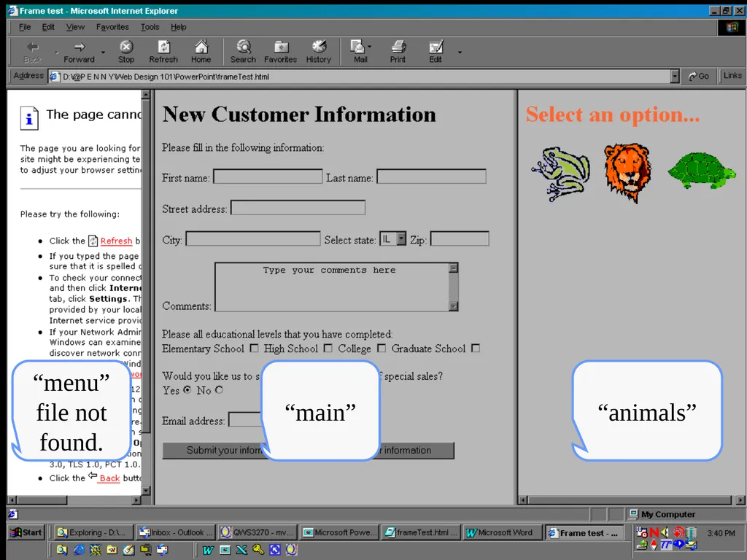This screenshot has width=747, height=560.
Task: Launch Word from the quick launch W icon
Action: coord(208,550)
